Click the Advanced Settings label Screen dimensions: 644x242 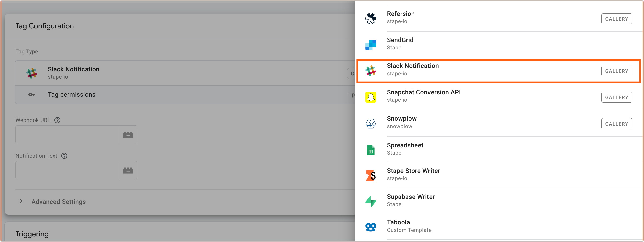(59, 202)
